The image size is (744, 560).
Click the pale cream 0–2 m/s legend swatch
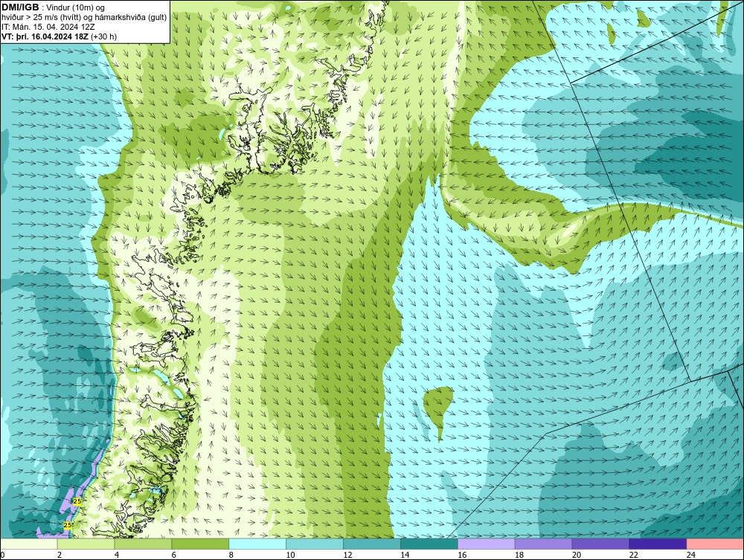coord(28,544)
